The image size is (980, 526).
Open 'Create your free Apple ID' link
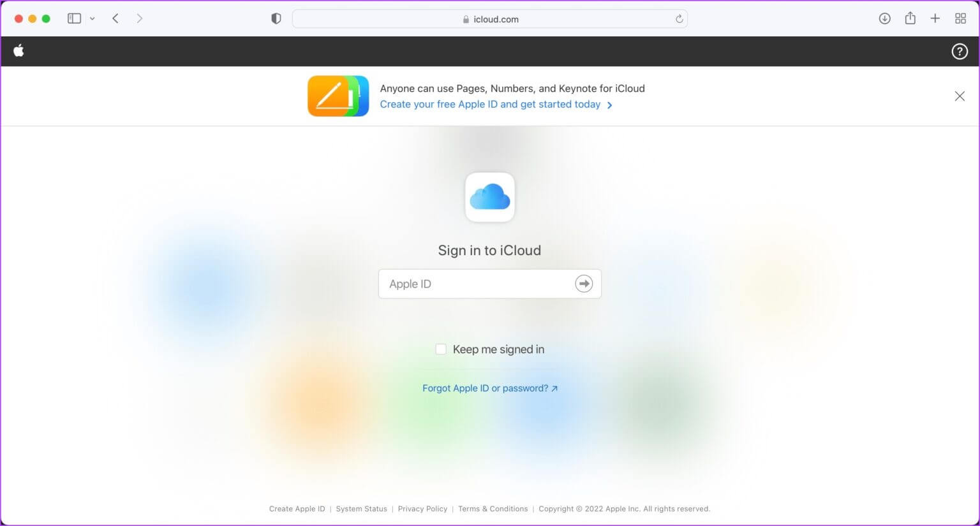pyautogui.click(x=496, y=105)
